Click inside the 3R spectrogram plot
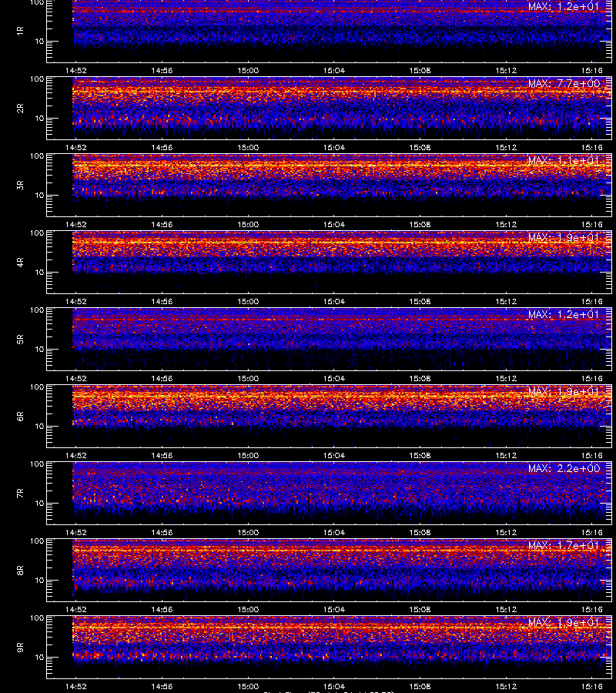616x693 pixels. [x=330, y=185]
